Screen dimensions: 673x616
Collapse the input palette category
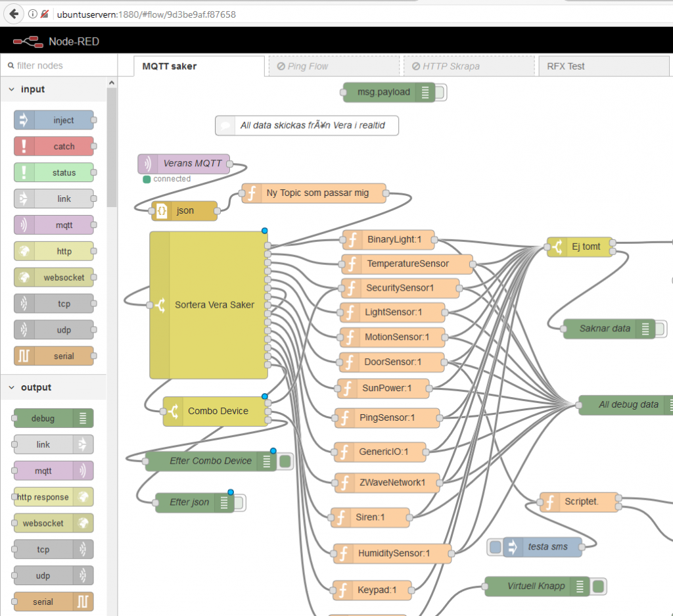(x=12, y=89)
